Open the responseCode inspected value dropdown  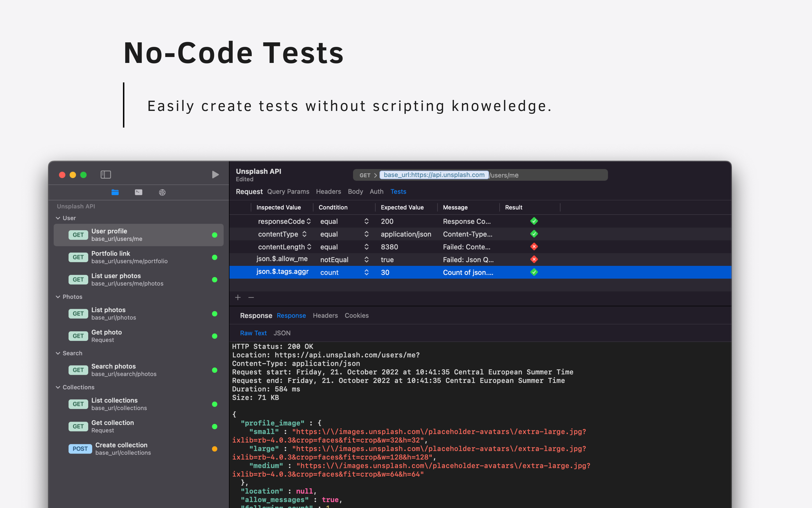[x=309, y=221]
